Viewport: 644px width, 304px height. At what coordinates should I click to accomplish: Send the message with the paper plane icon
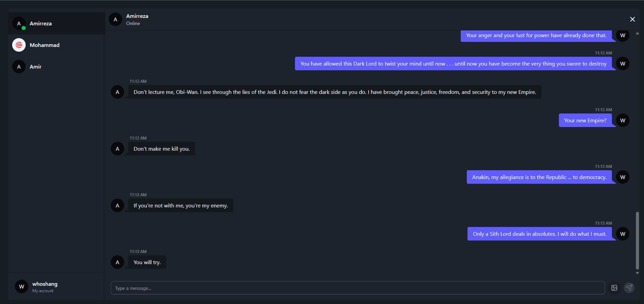click(x=629, y=288)
